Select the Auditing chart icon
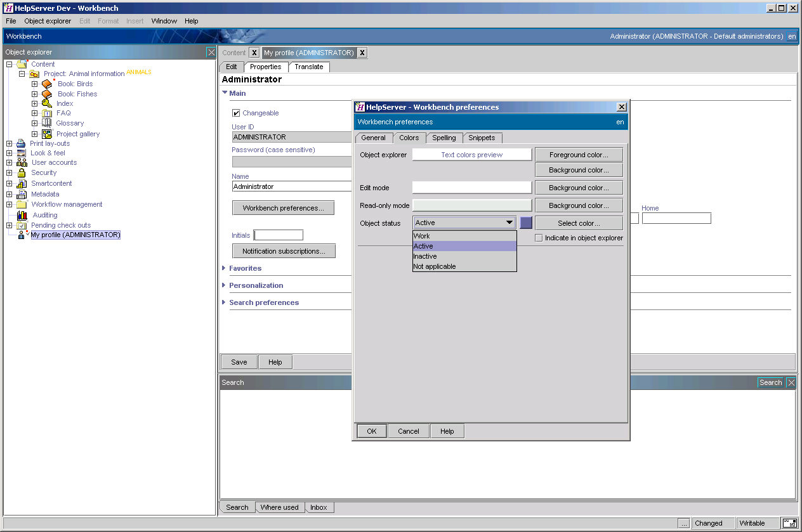 [20, 215]
